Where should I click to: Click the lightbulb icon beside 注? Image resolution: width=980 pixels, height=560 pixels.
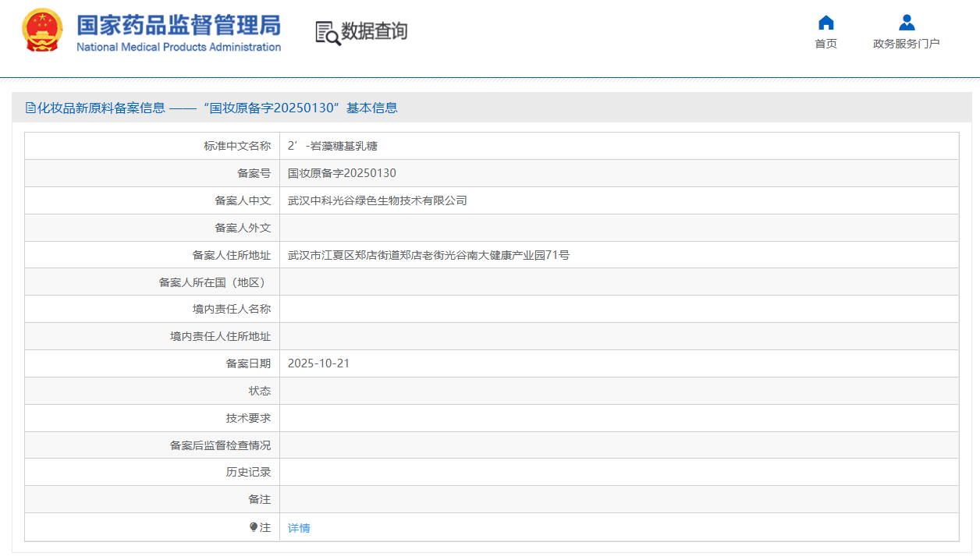coord(254,527)
